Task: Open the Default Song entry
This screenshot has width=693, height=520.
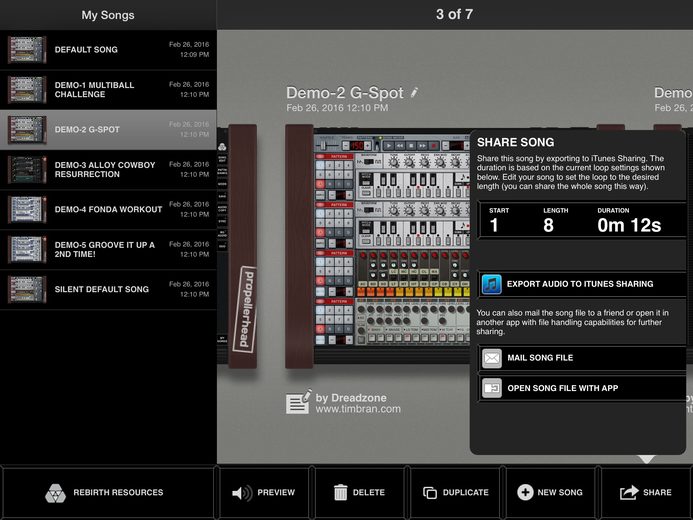Action: pos(108,49)
